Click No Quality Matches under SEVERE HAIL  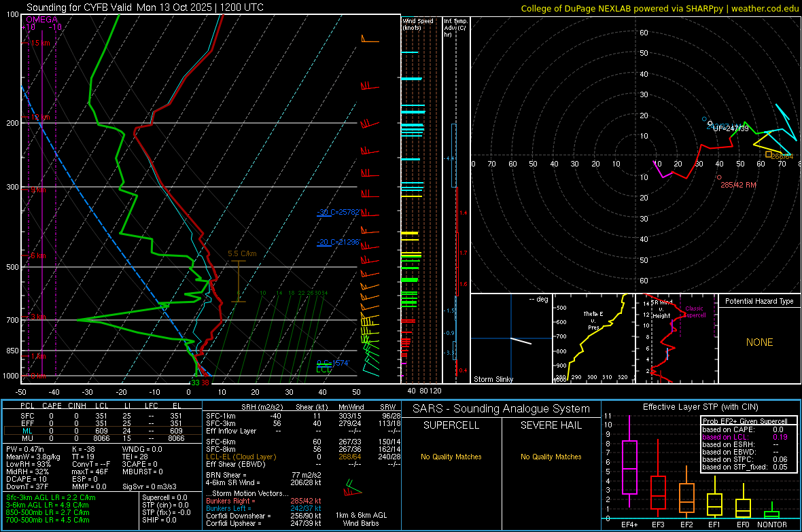coord(551,457)
